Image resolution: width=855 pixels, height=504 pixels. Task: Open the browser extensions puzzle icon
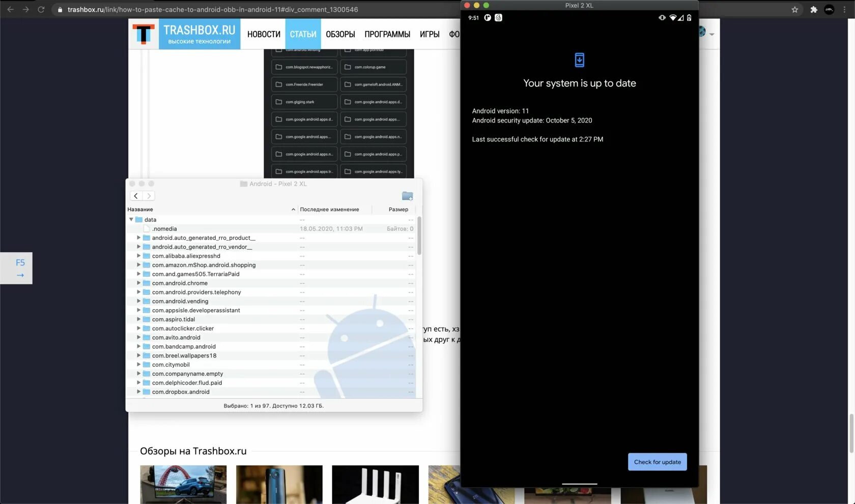814,10
